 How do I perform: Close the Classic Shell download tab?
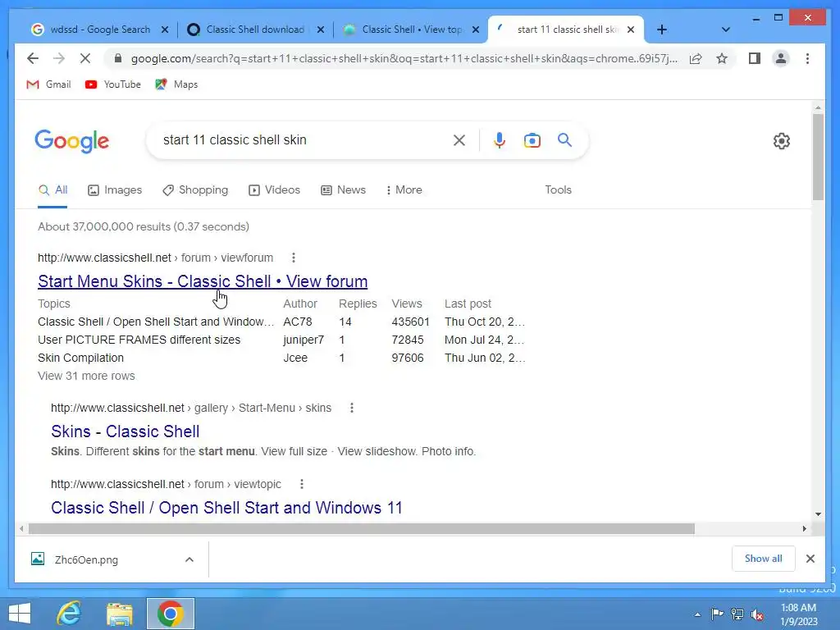[321, 30]
